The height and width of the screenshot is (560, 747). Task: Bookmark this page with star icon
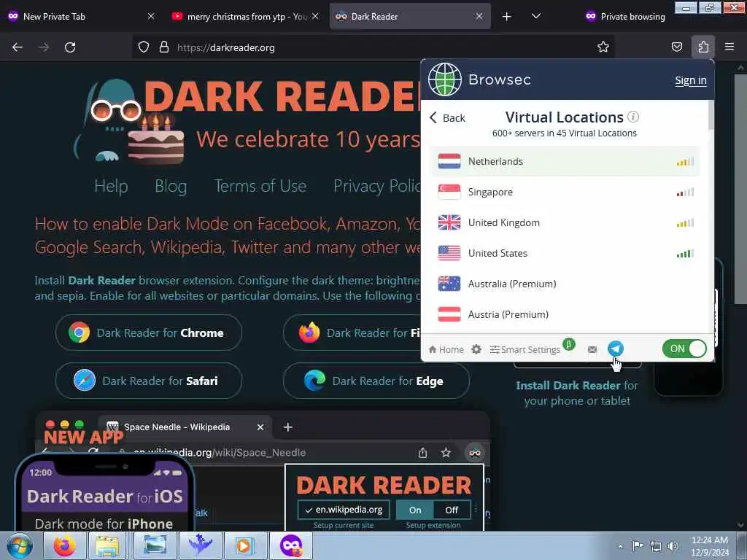[603, 47]
